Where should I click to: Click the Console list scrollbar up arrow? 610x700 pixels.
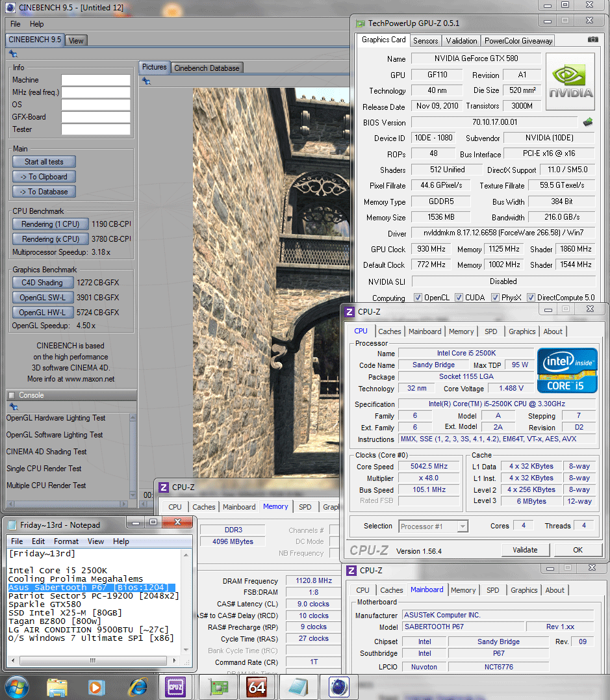(133, 417)
